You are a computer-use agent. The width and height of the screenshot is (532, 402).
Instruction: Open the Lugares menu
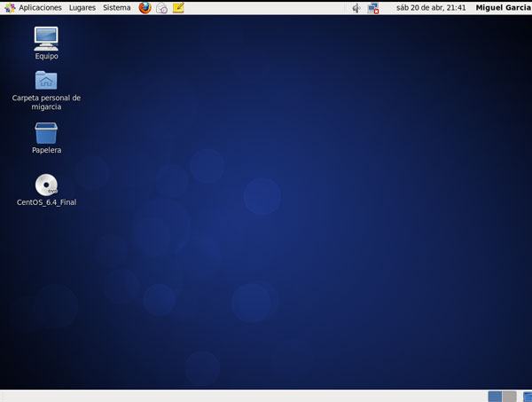[82, 7]
